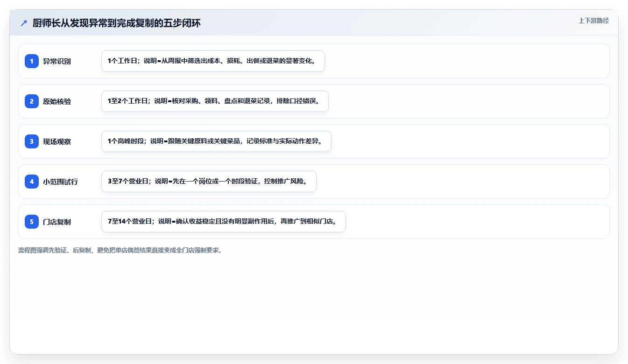Select the 原始核验 step label
This screenshot has width=628, height=364.
(57, 101)
